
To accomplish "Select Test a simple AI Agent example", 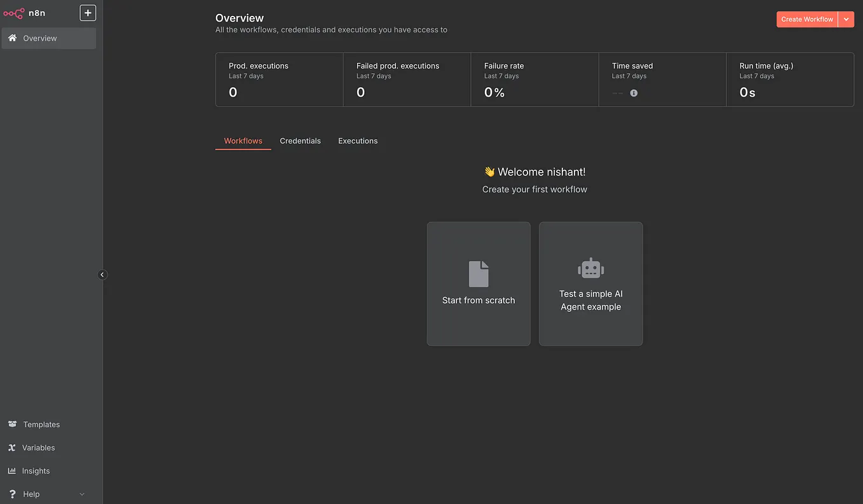I will pyautogui.click(x=590, y=283).
